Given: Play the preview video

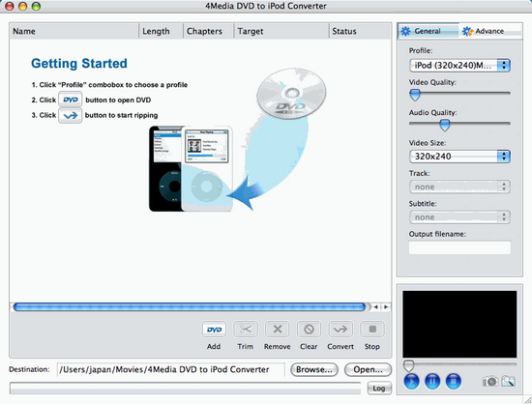Looking at the screenshot, I should [x=411, y=382].
